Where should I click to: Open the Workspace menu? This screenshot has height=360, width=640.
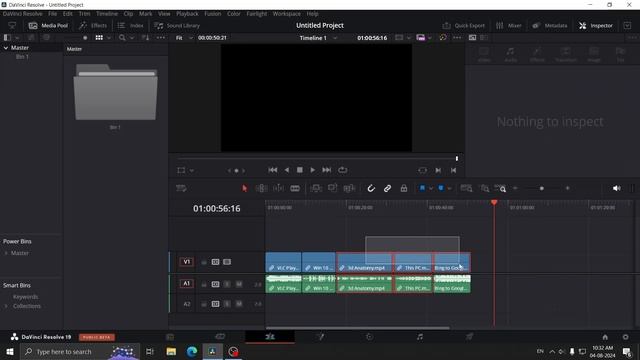coord(287,13)
